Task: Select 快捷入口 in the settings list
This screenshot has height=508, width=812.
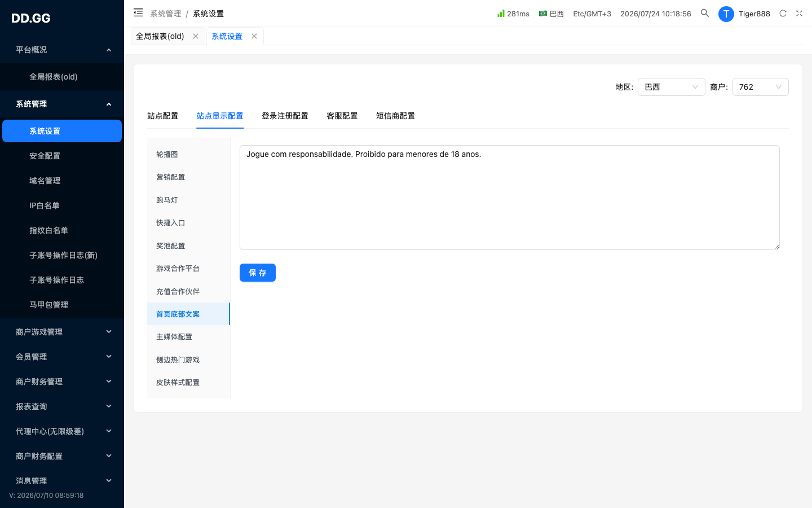Action: [188, 223]
